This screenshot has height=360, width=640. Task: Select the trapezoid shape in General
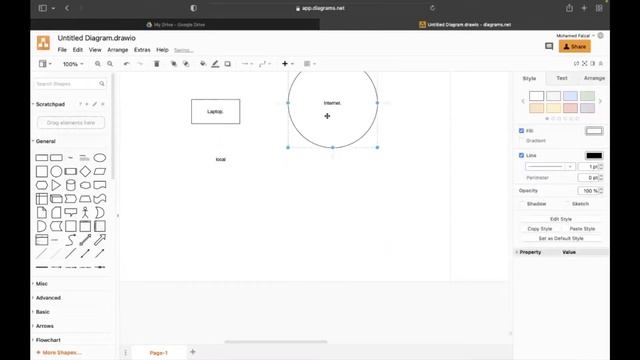click(85, 199)
